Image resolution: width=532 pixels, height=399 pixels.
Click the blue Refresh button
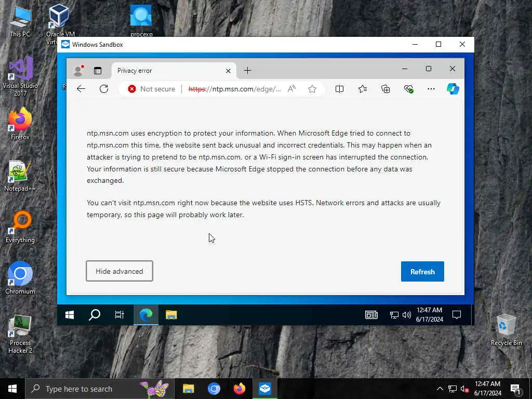coord(422,271)
